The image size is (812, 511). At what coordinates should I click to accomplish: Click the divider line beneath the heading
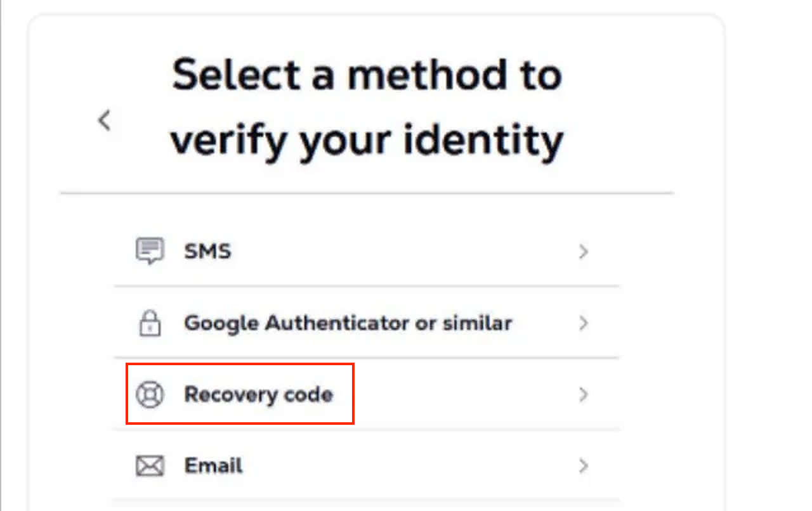pyautogui.click(x=367, y=193)
